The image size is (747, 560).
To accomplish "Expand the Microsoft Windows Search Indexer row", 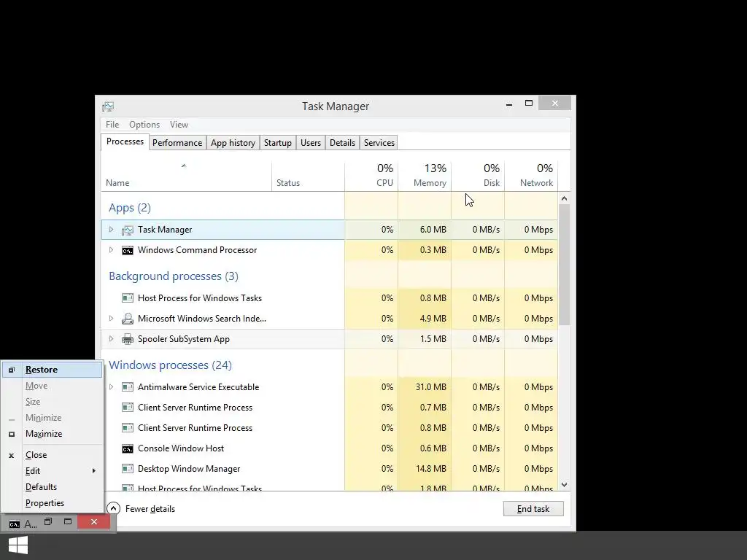I will click(111, 318).
